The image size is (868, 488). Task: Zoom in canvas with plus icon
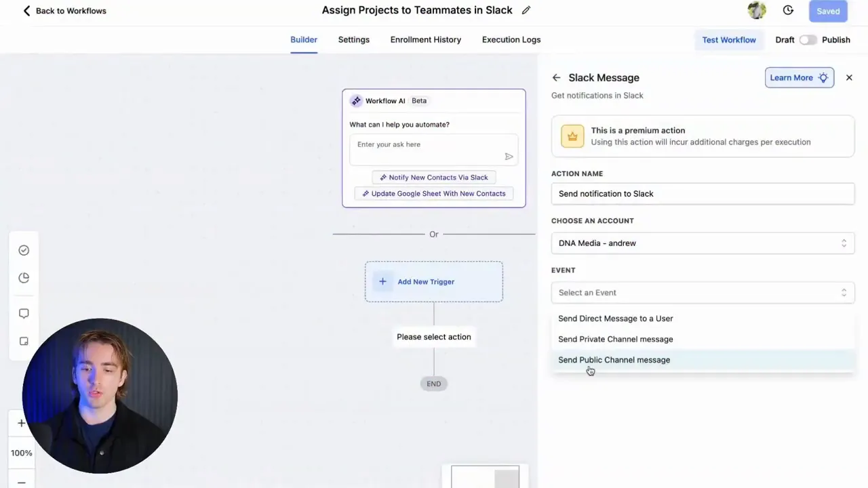tap(22, 423)
